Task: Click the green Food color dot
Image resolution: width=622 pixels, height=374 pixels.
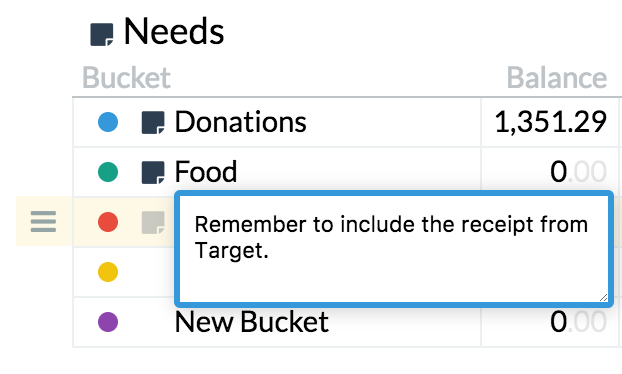Action: coord(108,172)
